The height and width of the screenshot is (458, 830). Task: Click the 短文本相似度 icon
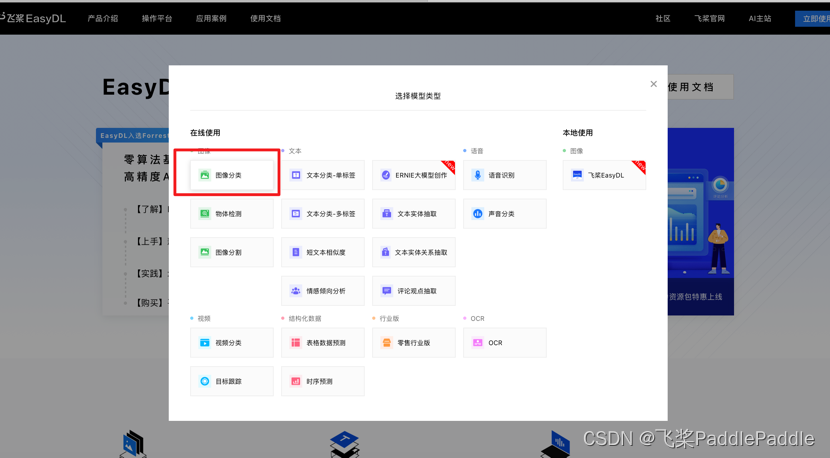pyautogui.click(x=296, y=253)
